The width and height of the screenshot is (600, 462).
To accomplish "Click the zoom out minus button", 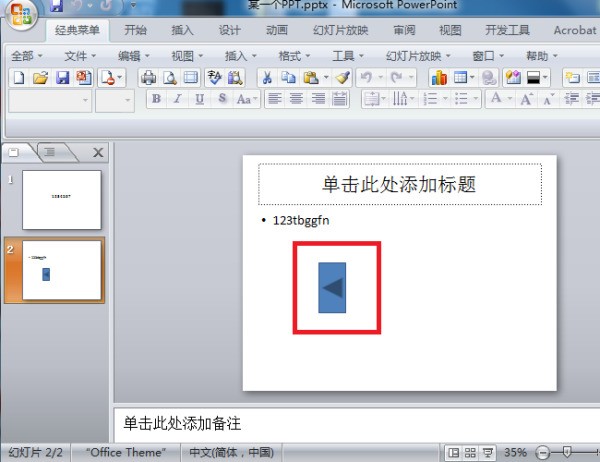I will (x=542, y=453).
